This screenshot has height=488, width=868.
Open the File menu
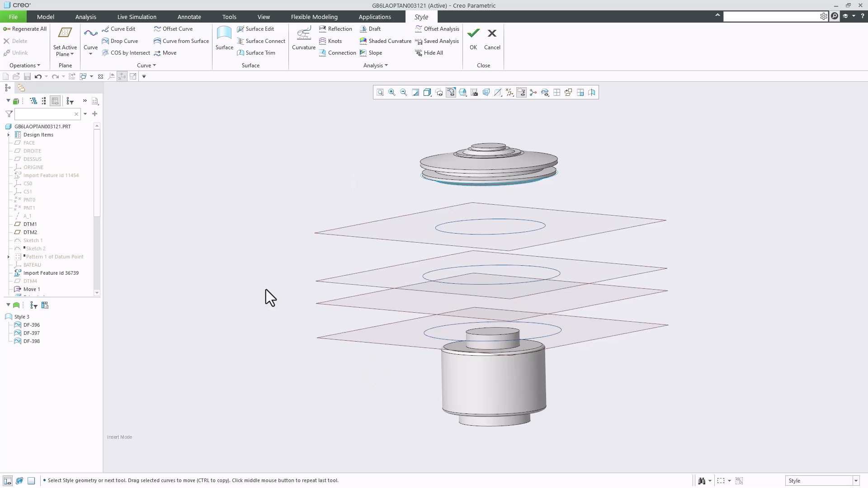pyautogui.click(x=13, y=17)
